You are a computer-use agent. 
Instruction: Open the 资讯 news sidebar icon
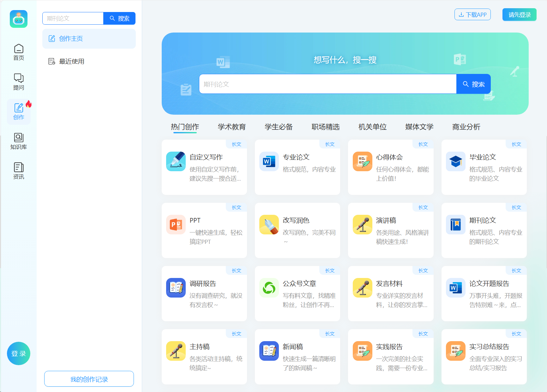19,171
